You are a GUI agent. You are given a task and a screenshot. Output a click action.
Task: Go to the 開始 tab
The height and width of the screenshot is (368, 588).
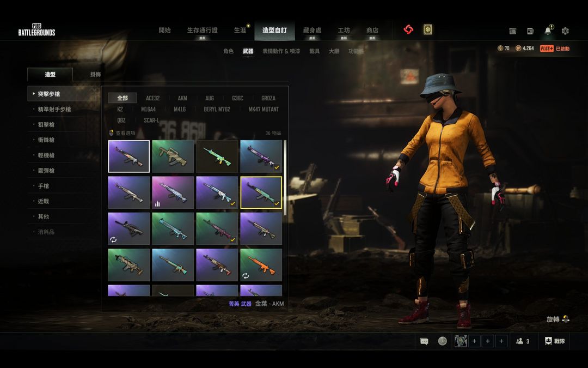click(x=164, y=30)
